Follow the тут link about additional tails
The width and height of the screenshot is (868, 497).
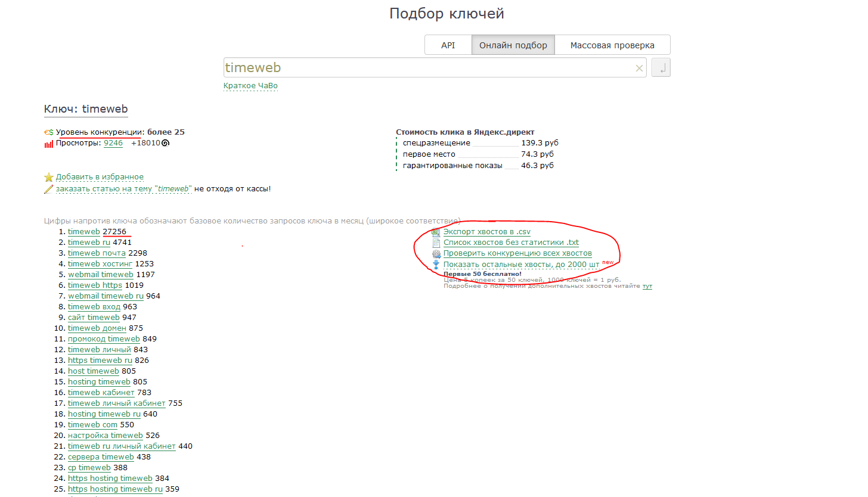[x=647, y=286]
